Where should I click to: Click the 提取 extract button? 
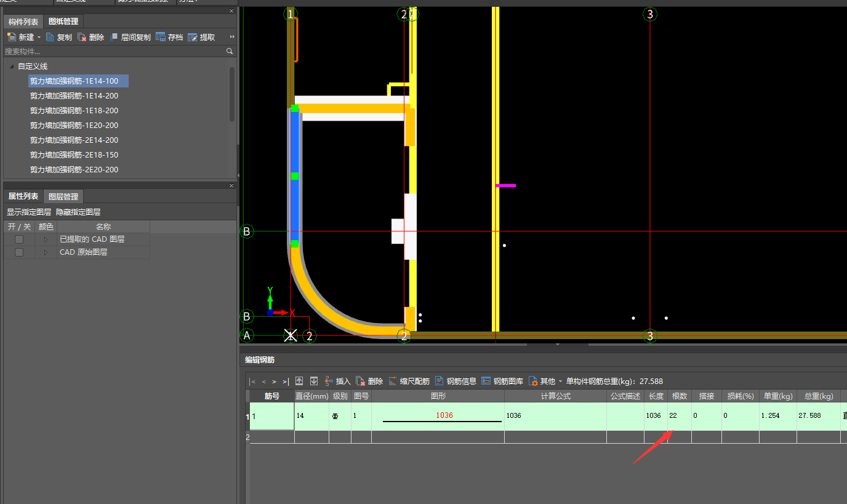(201, 38)
